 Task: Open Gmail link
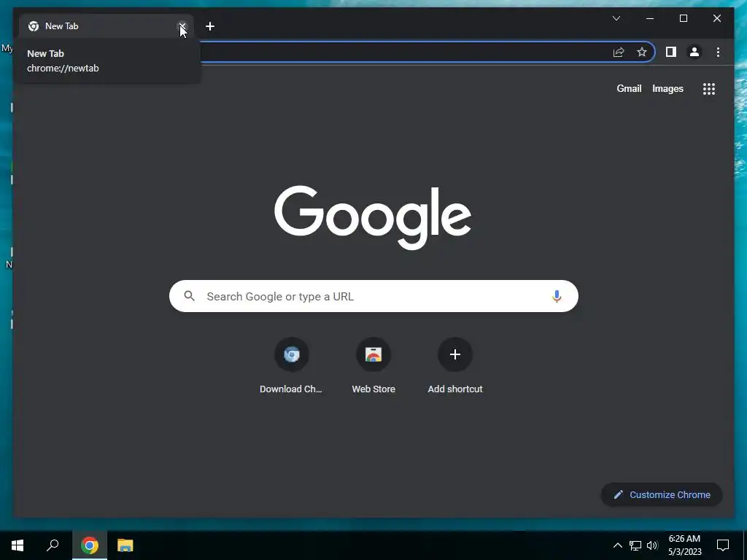[x=629, y=88]
